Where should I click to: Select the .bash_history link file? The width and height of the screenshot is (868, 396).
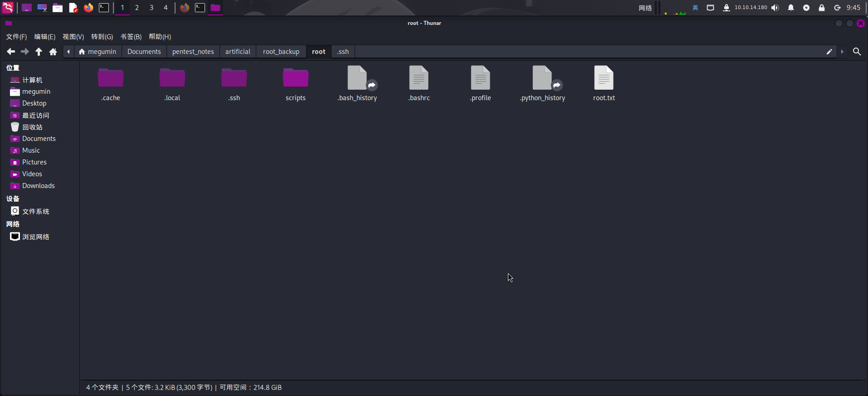pyautogui.click(x=357, y=84)
